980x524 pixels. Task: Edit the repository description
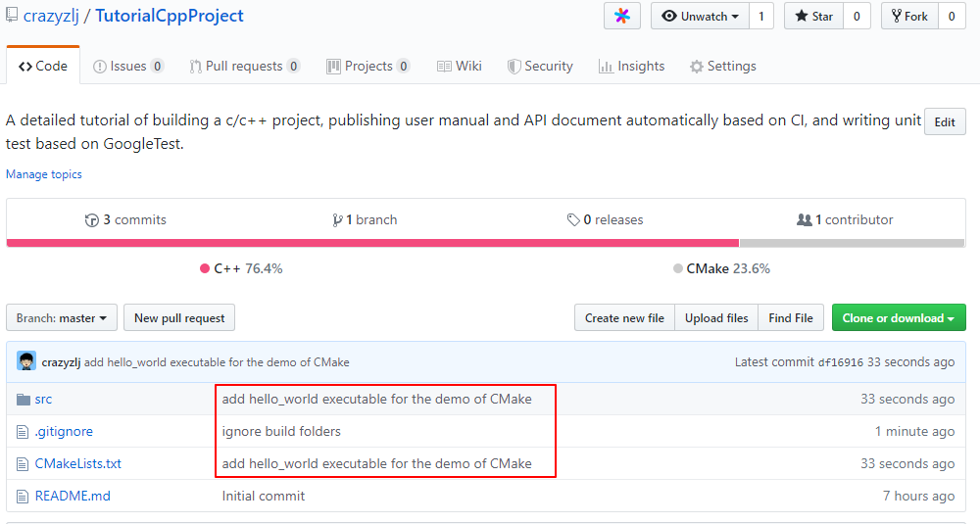[945, 121]
